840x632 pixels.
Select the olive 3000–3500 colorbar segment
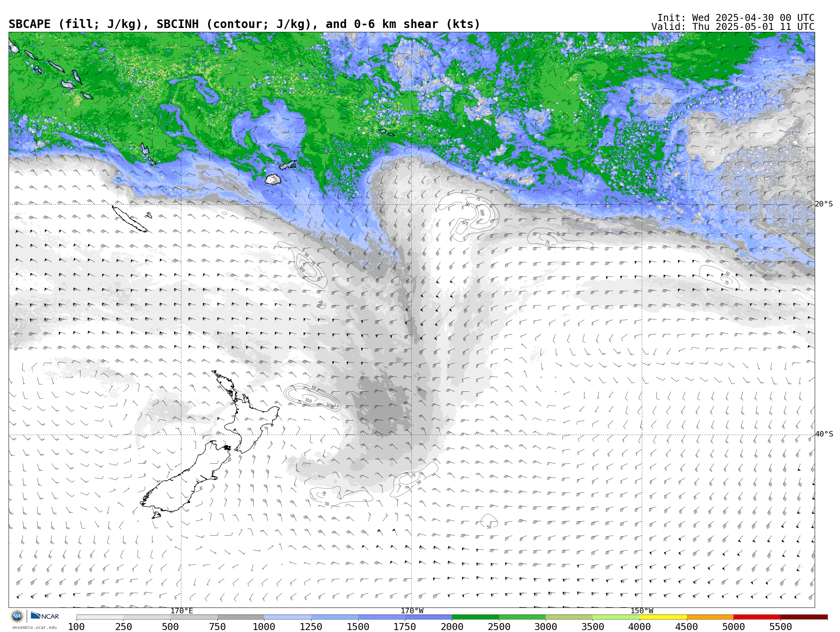[569, 617]
